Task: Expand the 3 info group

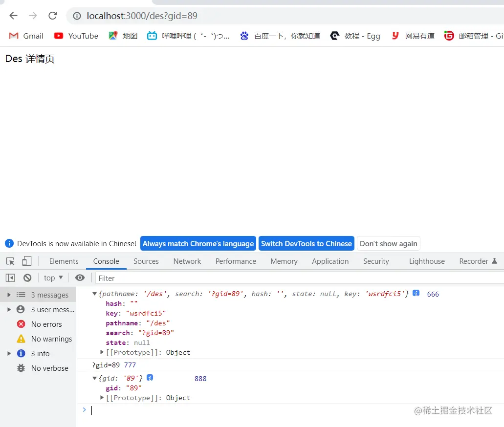Action: 9,353
